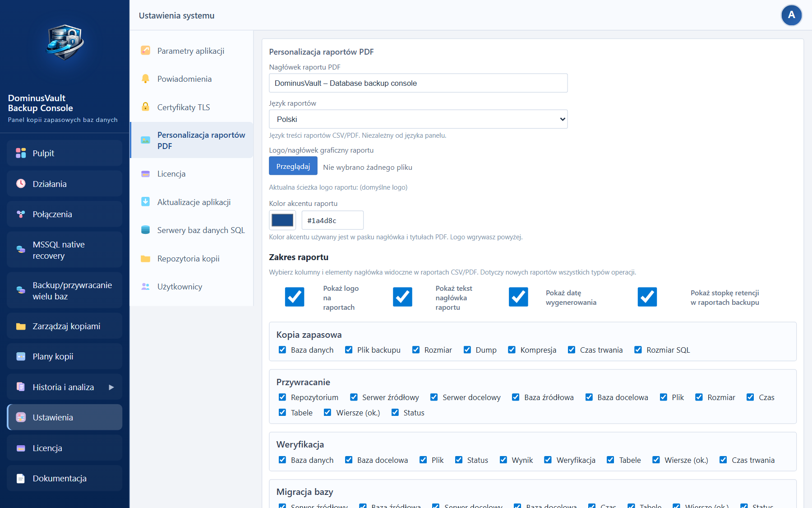Toggle Pokaż datę wygenerowania checkbox

click(518, 297)
